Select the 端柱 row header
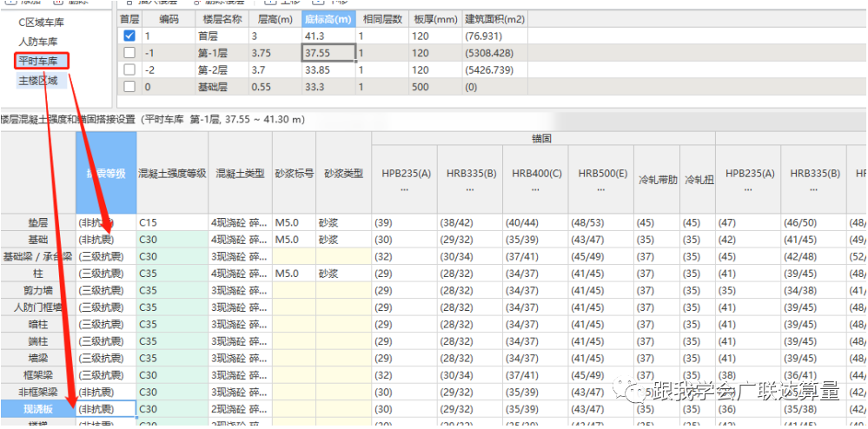This screenshot has height=429, width=868. (37, 341)
